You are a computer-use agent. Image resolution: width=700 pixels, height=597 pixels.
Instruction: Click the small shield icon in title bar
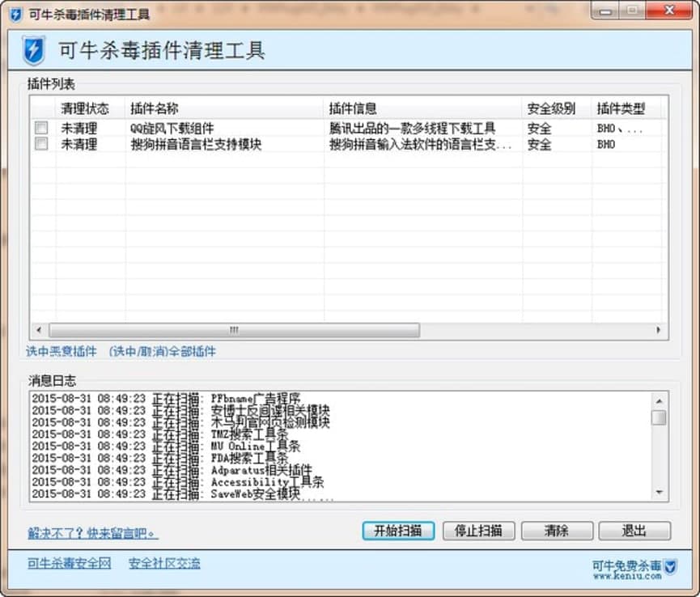click(15, 15)
